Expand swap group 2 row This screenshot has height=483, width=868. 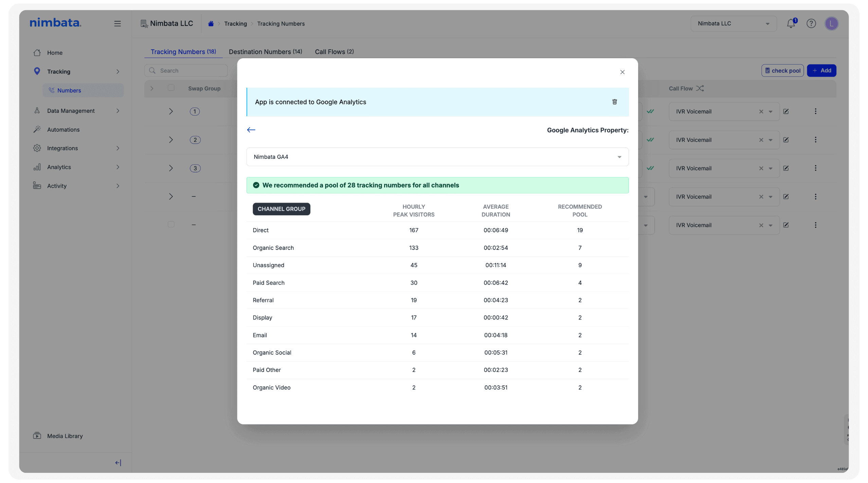(171, 140)
